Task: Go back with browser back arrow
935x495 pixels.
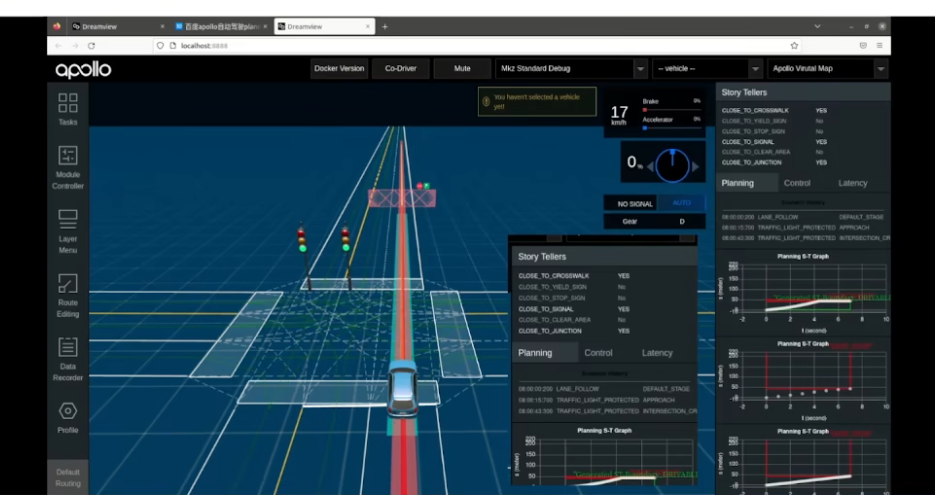Action: [58, 45]
